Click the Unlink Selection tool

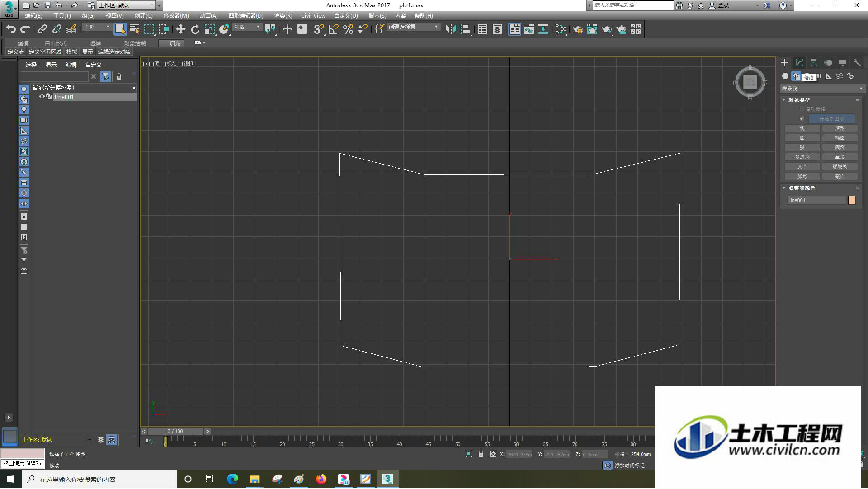[57, 29]
